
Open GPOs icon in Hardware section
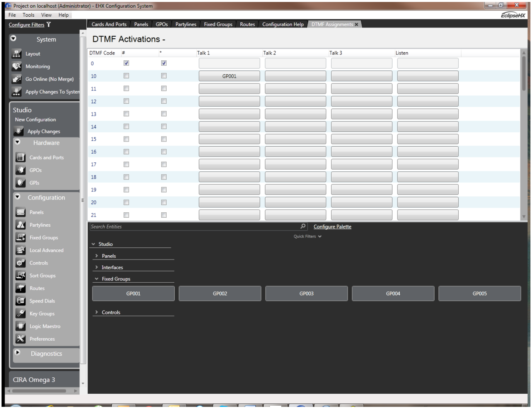coord(20,170)
